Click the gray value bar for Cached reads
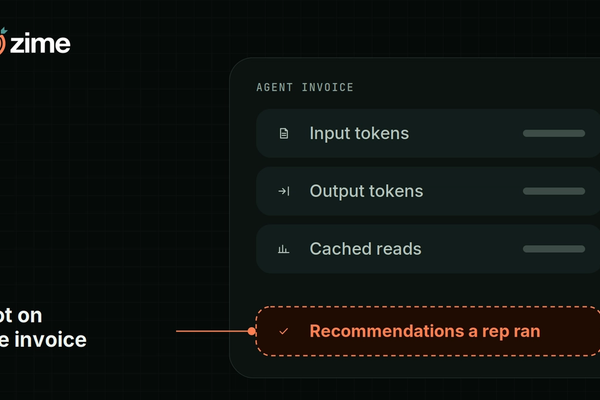This screenshot has height=400, width=600. point(554,249)
